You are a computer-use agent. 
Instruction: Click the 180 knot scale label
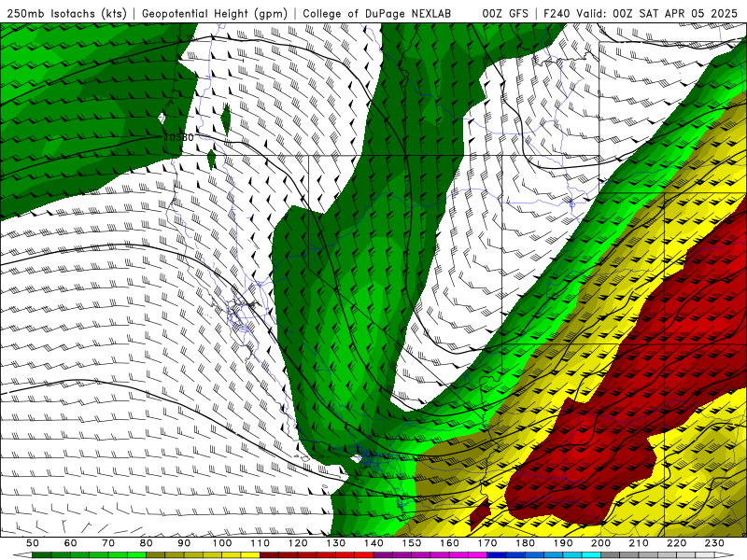point(526,543)
